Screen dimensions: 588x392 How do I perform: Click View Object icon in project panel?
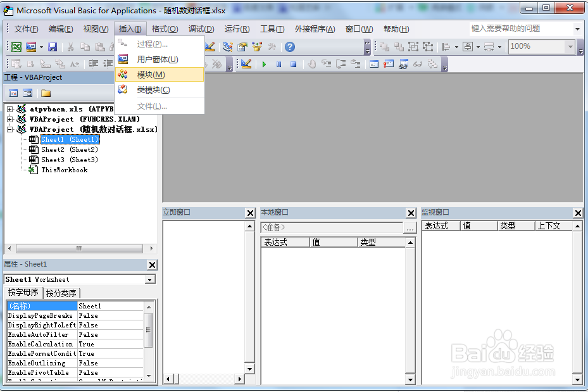coord(28,93)
